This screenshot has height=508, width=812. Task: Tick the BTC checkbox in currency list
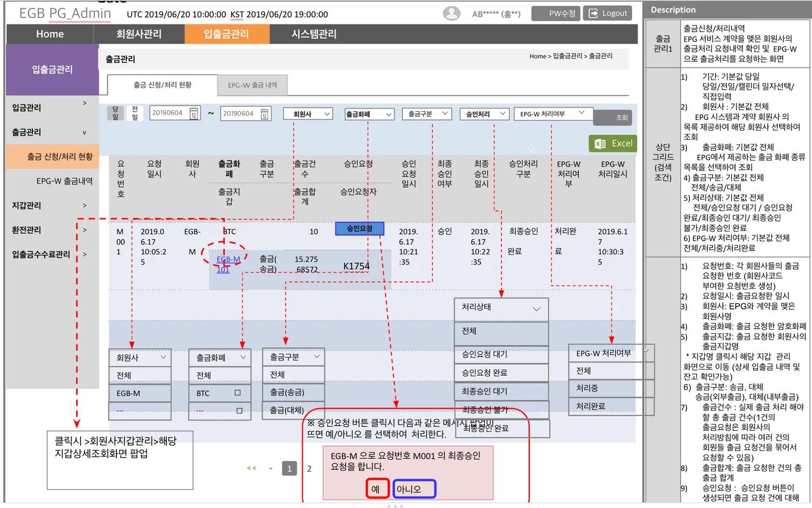(237, 393)
